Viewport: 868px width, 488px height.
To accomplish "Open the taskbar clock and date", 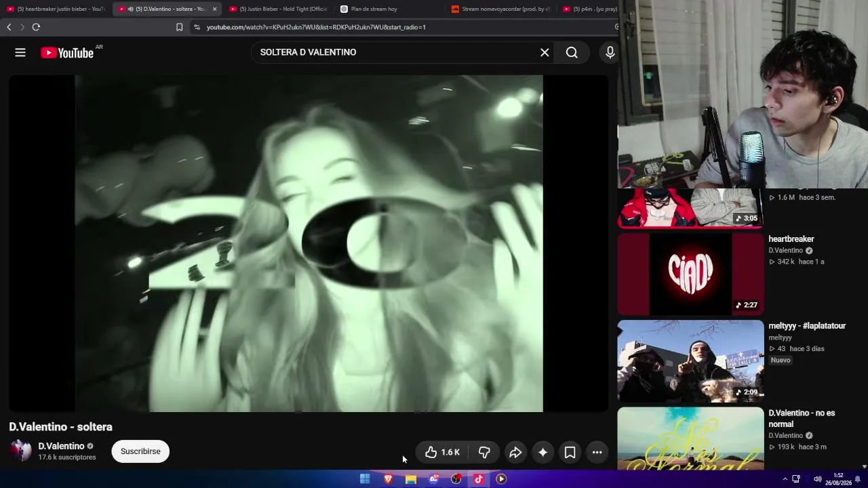I will coord(838,479).
